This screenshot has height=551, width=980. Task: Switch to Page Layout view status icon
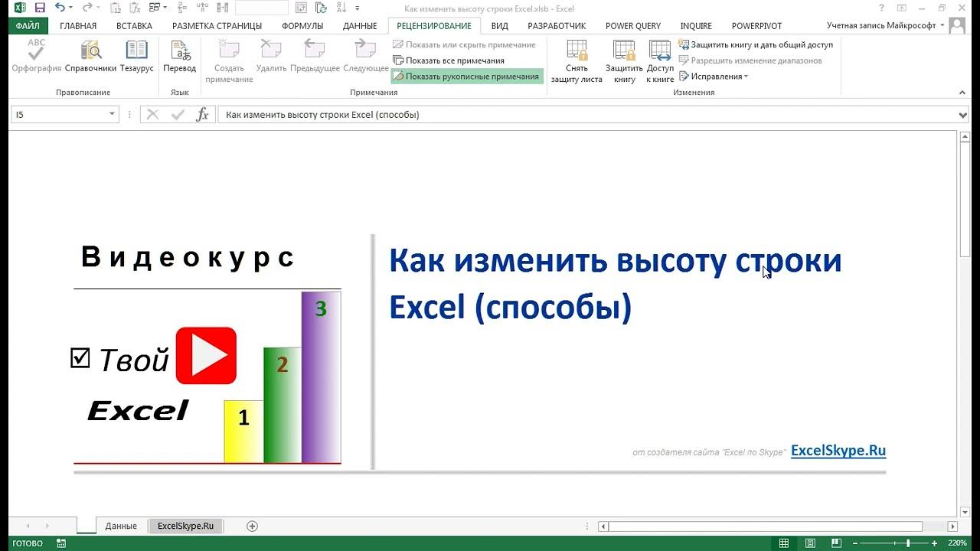coord(810,543)
